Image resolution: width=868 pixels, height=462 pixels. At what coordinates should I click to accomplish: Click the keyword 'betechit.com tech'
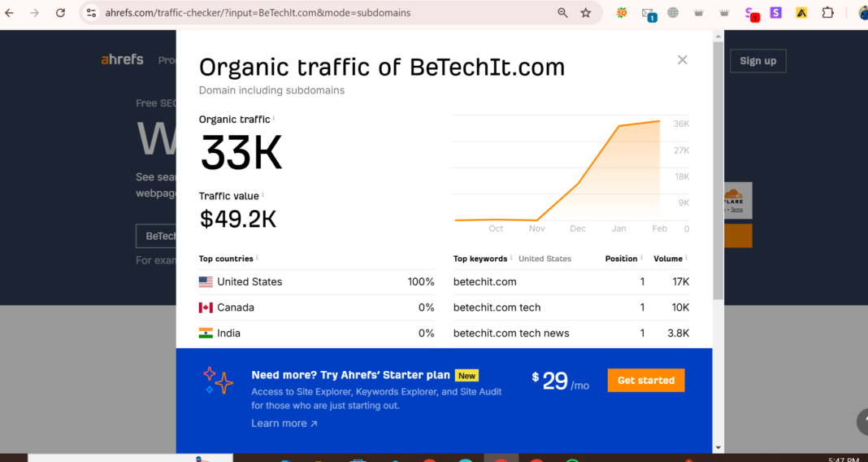(x=497, y=307)
